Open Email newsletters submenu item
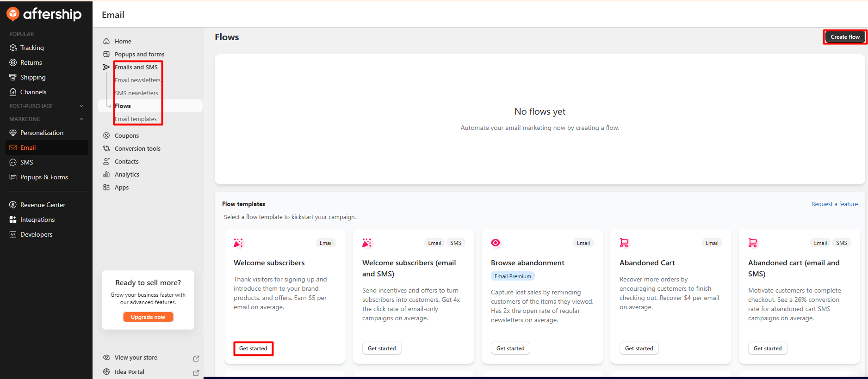This screenshot has width=868, height=379. (x=137, y=80)
